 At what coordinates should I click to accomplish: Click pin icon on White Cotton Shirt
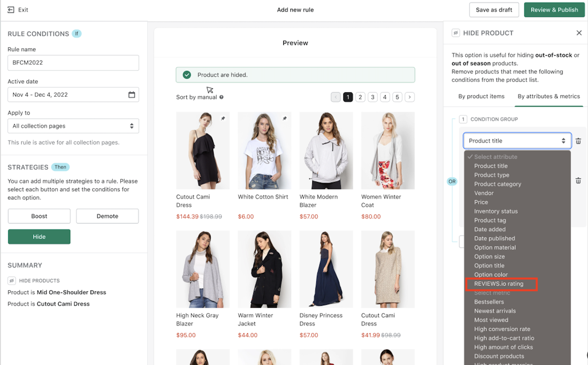point(285,119)
